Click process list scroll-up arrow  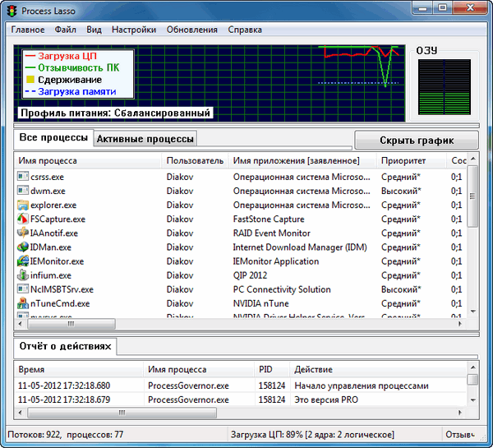point(473,159)
